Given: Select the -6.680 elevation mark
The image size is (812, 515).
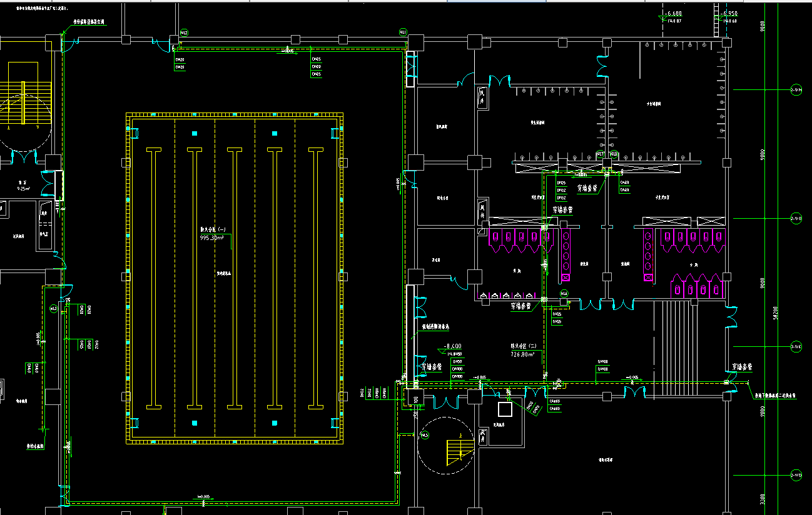Looking at the screenshot, I should pyautogui.click(x=672, y=12).
